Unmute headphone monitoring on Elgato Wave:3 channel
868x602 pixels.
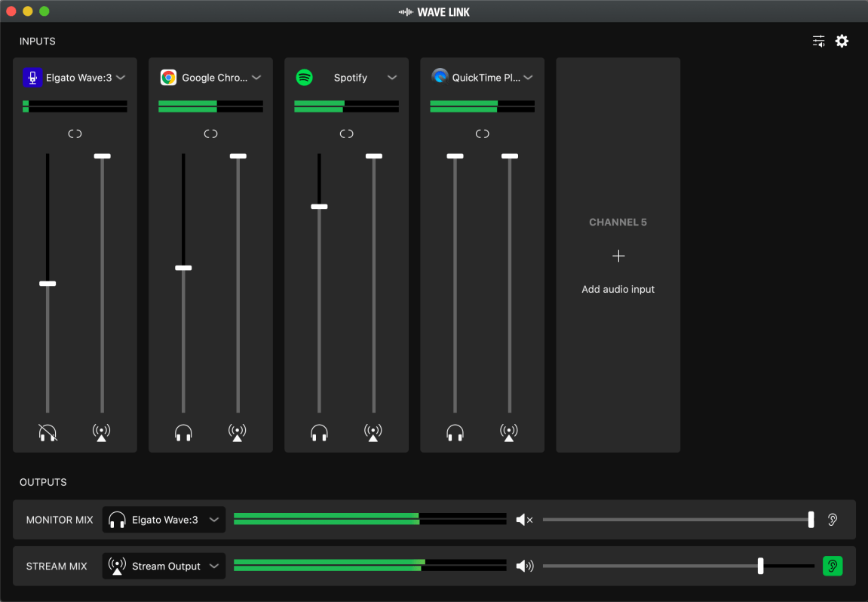47,432
